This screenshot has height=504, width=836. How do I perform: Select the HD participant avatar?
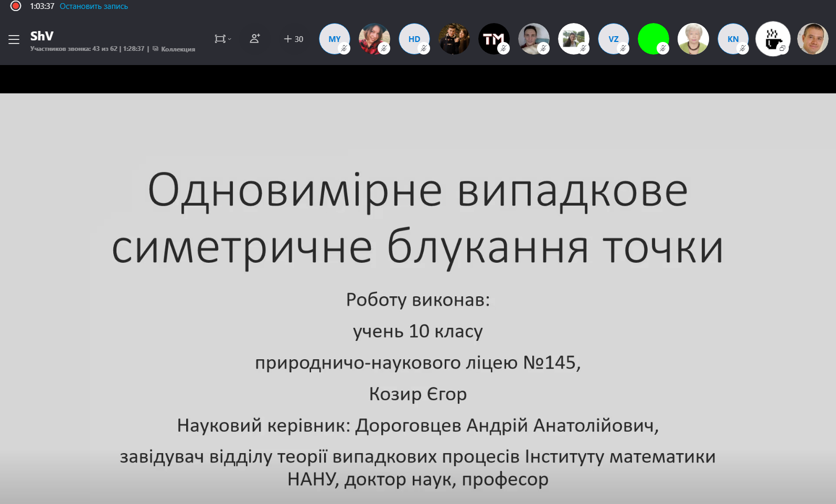[414, 39]
